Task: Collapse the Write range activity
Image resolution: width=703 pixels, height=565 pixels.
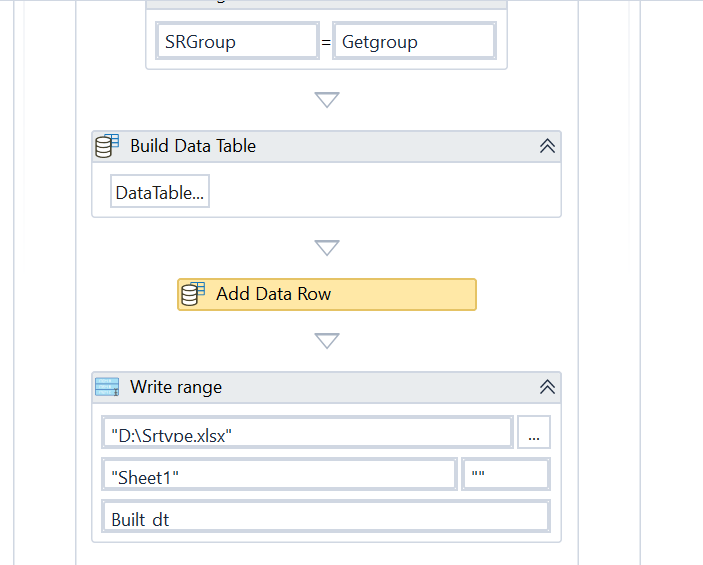Action: 547,387
